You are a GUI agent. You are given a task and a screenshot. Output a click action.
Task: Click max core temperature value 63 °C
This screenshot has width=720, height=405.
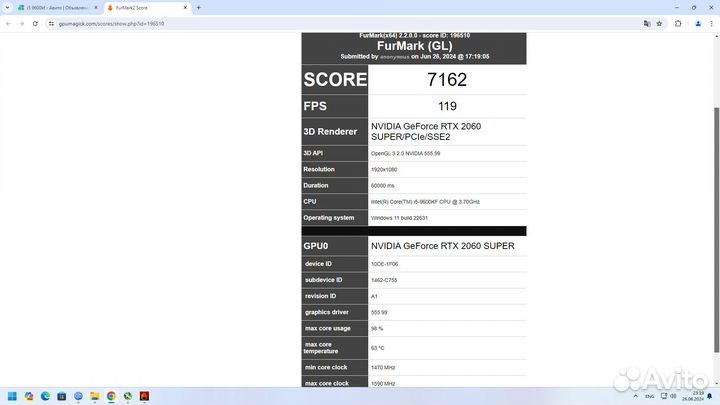(x=377, y=348)
